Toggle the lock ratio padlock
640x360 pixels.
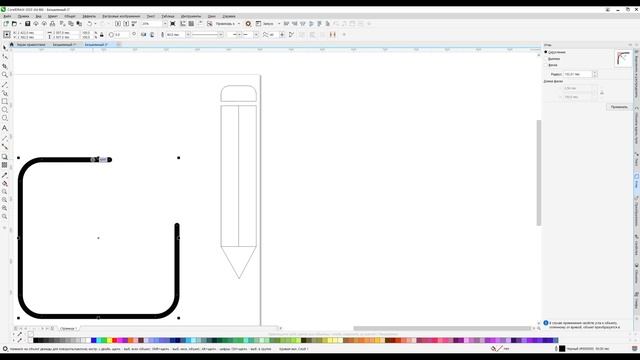click(x=102, y=35)
